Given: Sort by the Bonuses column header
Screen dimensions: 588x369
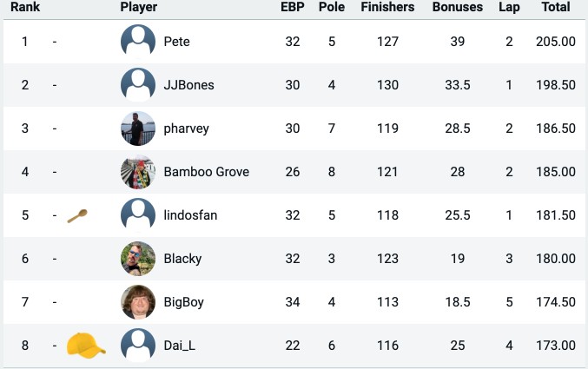Looking at the screenshot, I should coord(458,7).
